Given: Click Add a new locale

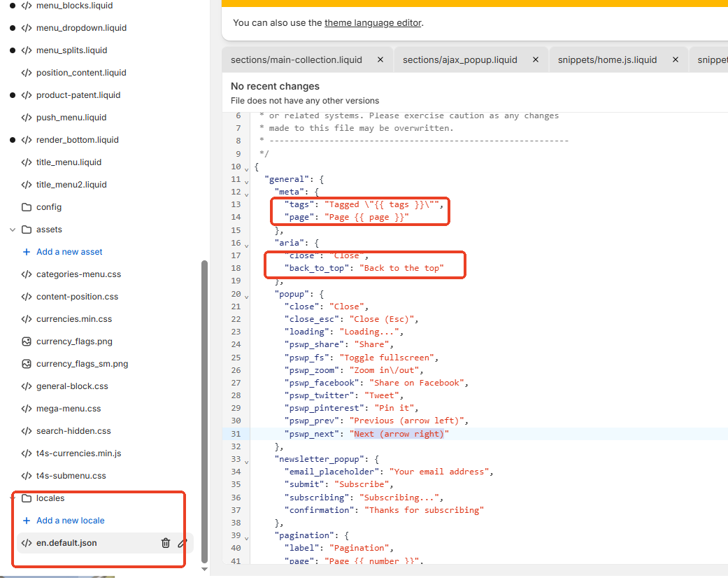Looking at the screenshot, I should pos(70,521).
